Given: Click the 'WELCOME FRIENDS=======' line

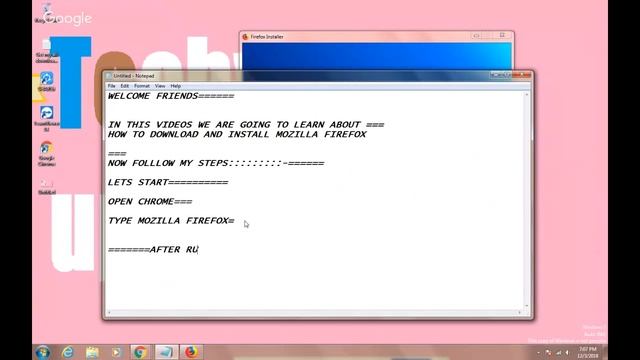Looking at the screenshot, I should (x=171, y=96).
